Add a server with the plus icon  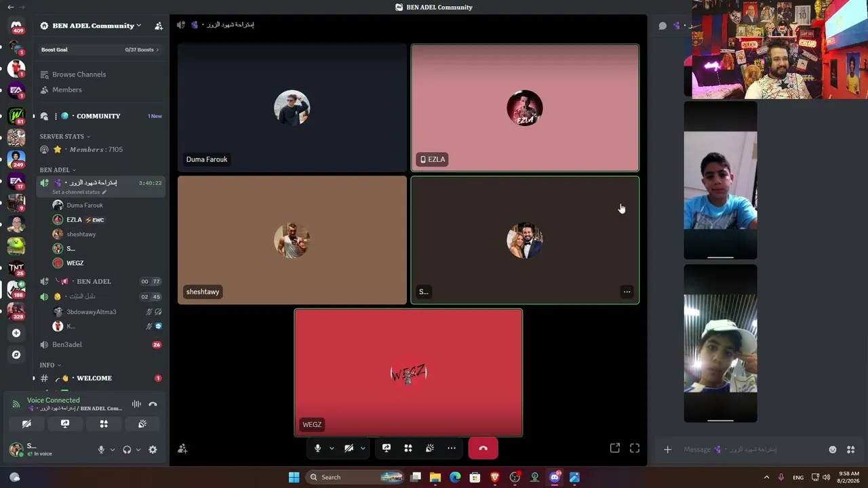pyautogui.click(x=16, y=333)
